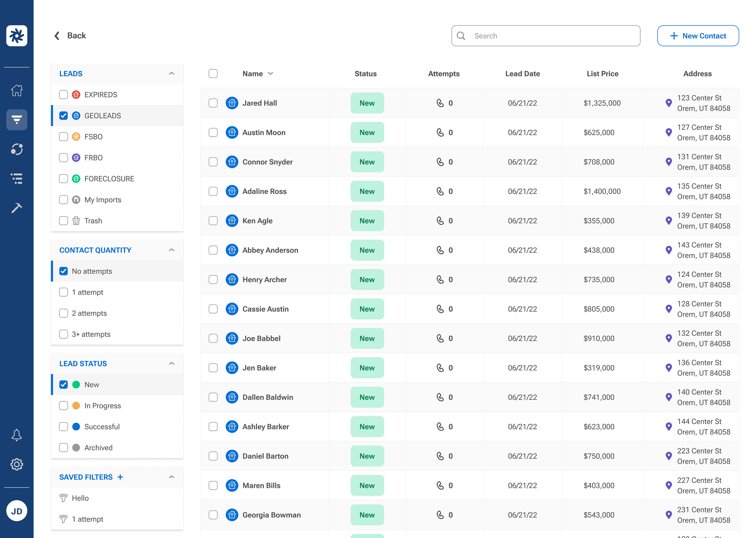The height and width of the screenshot is (538, 756).
Task: Click the map pin for 127 Center St
Action: click(x=669, y=132)
